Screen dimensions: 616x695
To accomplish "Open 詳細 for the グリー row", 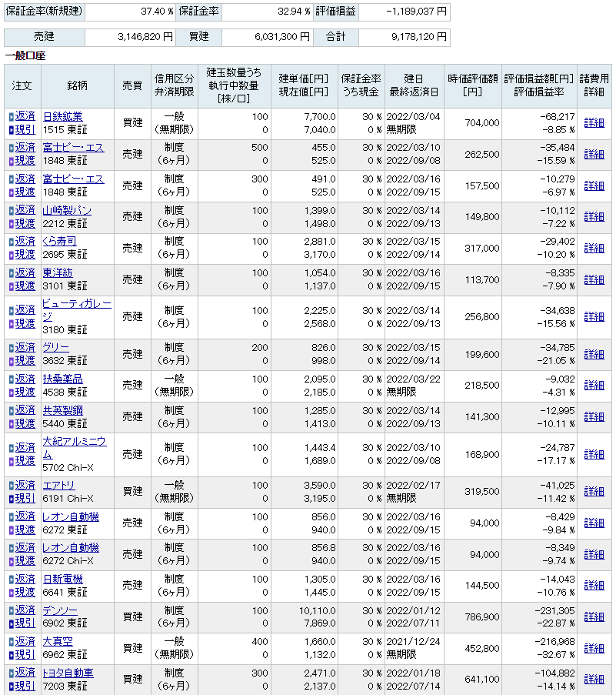I will tap(594, 354).
